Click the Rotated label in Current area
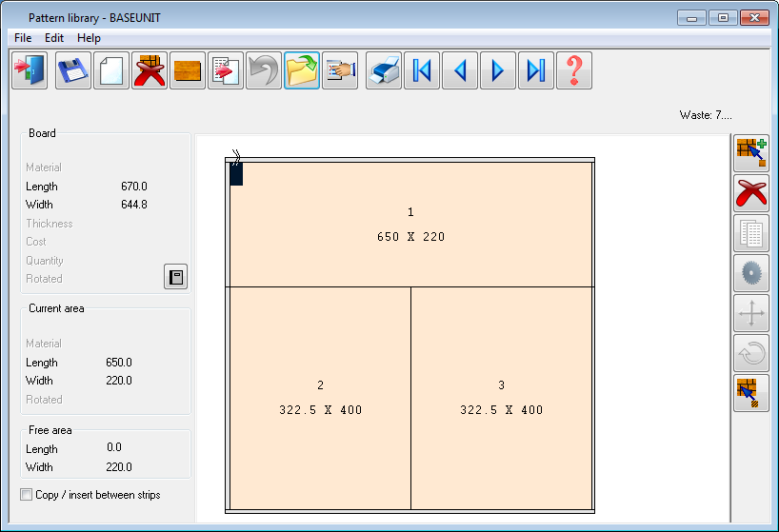 [x=44, y=400]
